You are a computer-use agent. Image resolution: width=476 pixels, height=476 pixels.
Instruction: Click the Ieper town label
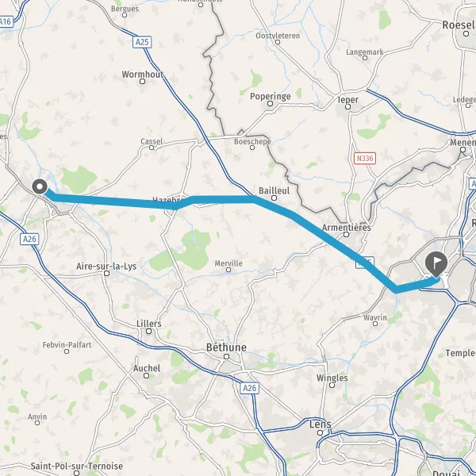pos(348,100)
